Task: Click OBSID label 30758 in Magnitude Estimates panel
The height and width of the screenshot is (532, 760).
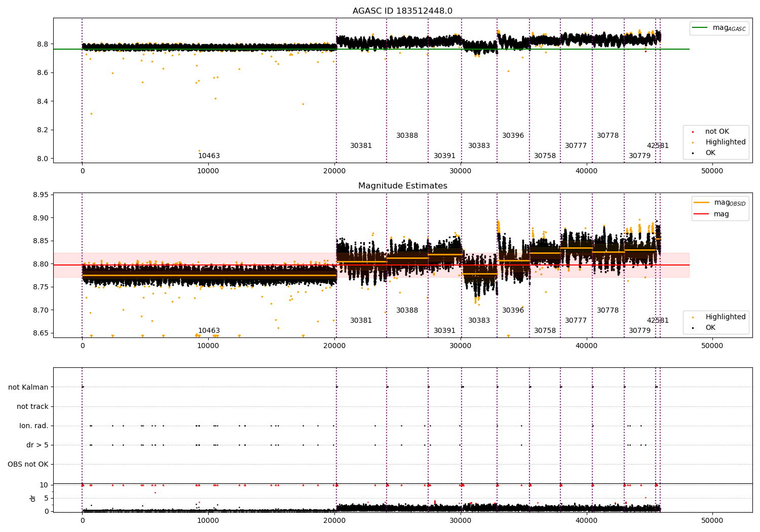Action: click(545, 331)
